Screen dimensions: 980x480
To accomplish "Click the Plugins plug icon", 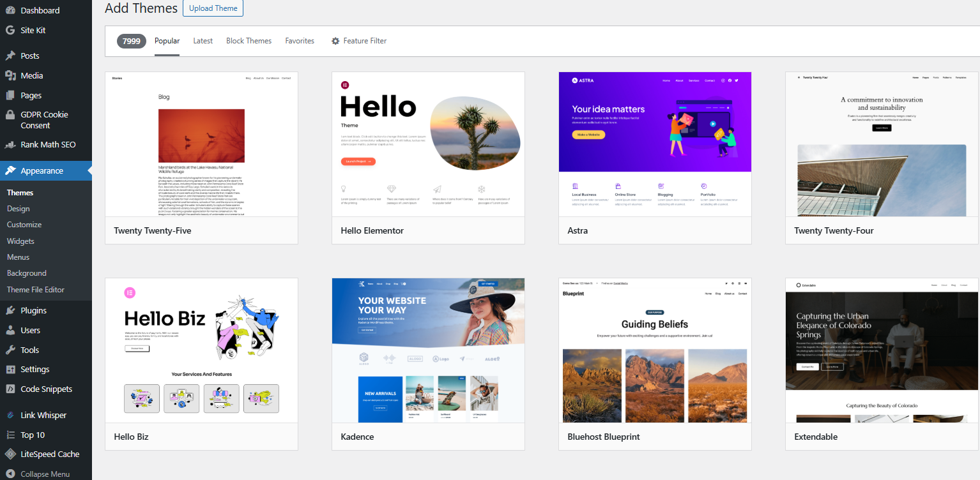I will coord(10,310).
